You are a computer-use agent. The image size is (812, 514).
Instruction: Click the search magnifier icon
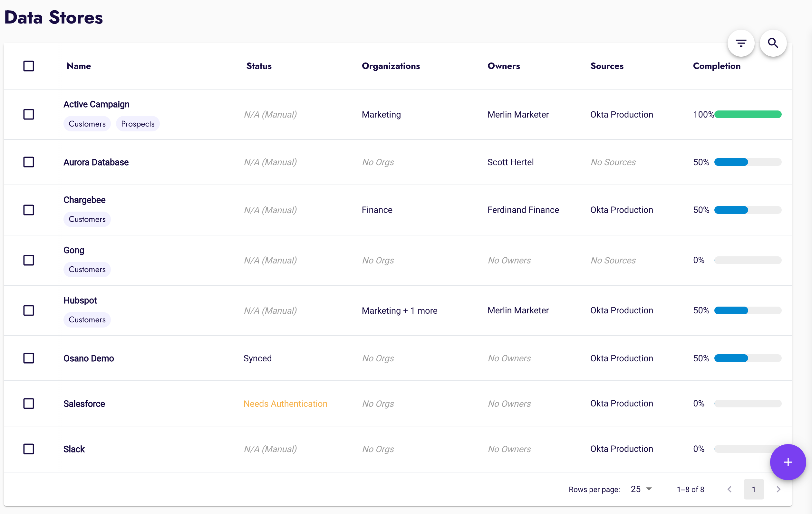773,43
